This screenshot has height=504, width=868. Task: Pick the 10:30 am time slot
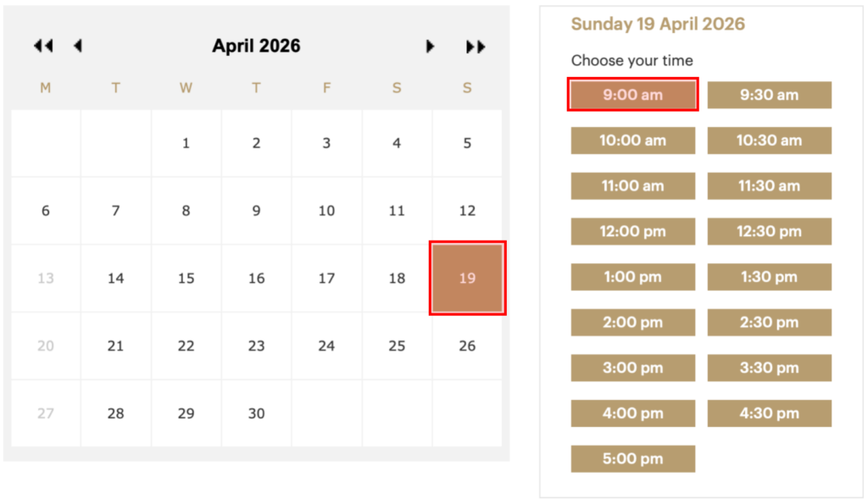coord(769,141)
